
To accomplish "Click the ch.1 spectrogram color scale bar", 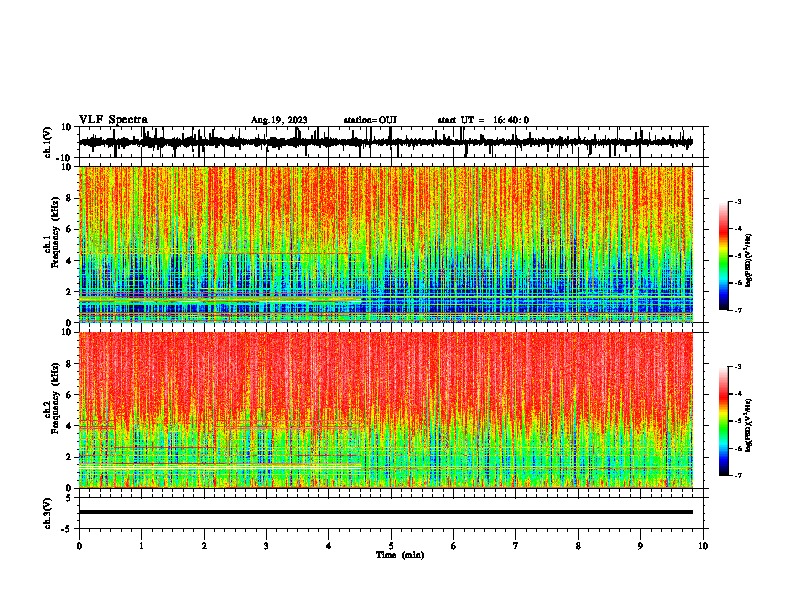I will pyautogui.click(x=723, y=256).
